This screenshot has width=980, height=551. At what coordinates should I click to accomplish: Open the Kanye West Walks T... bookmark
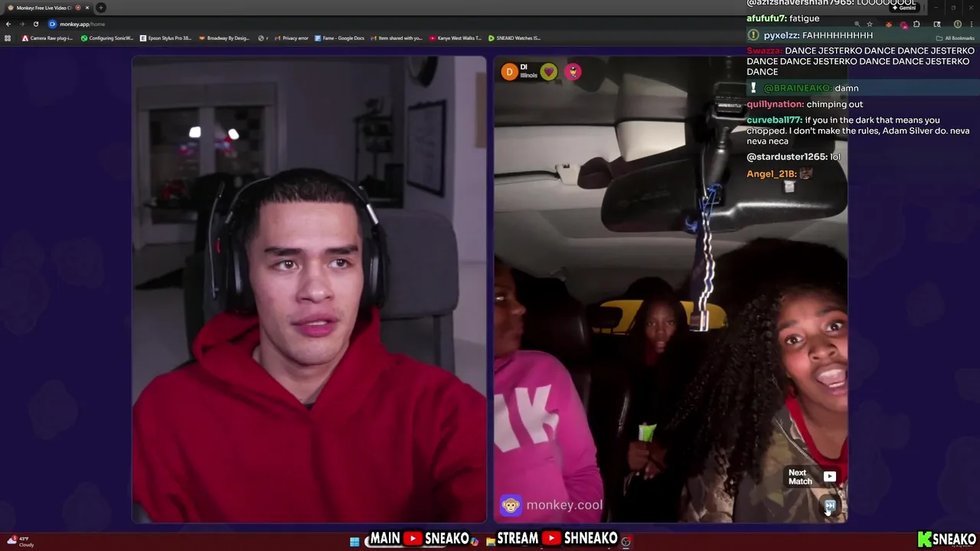click(456, 37)
